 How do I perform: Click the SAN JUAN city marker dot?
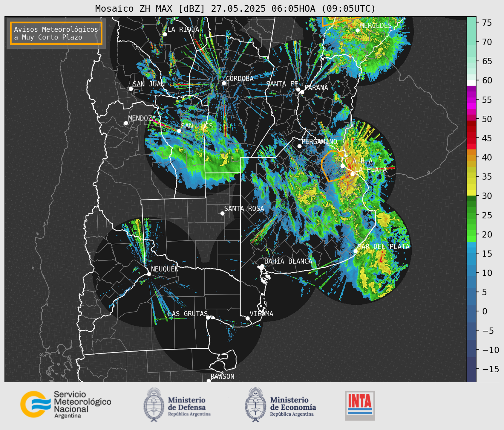click(131, 89)
